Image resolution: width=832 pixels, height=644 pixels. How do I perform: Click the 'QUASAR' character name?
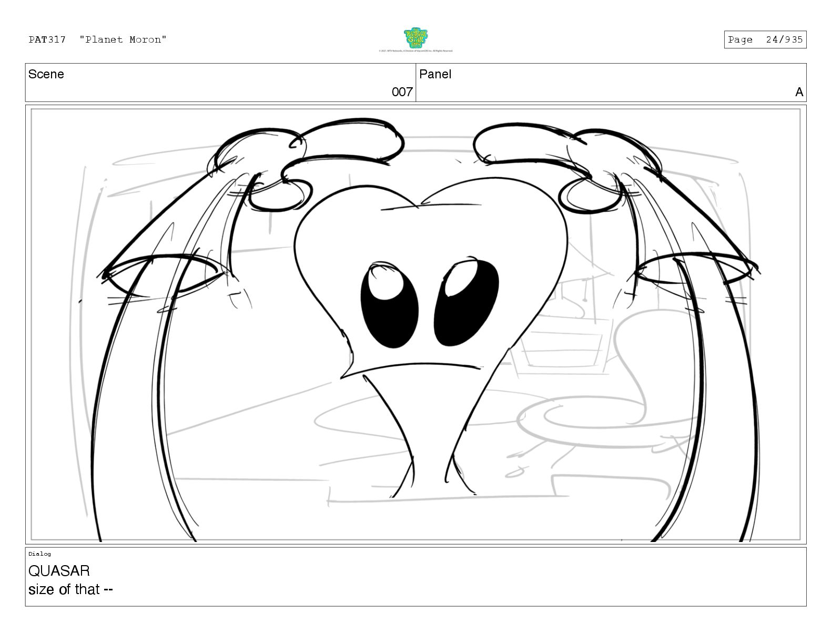pyautogui.click(x=59, y=570)
